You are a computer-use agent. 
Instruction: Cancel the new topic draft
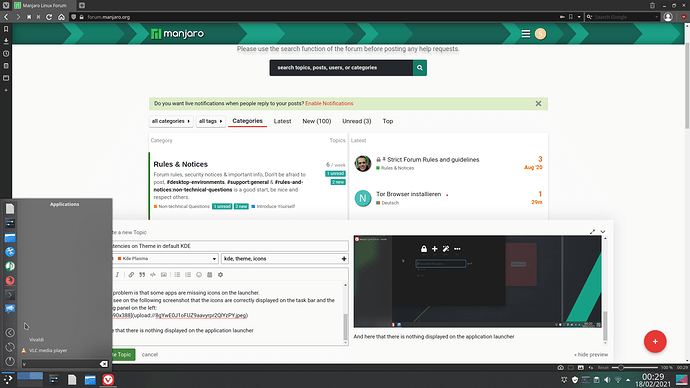(150, 354)
